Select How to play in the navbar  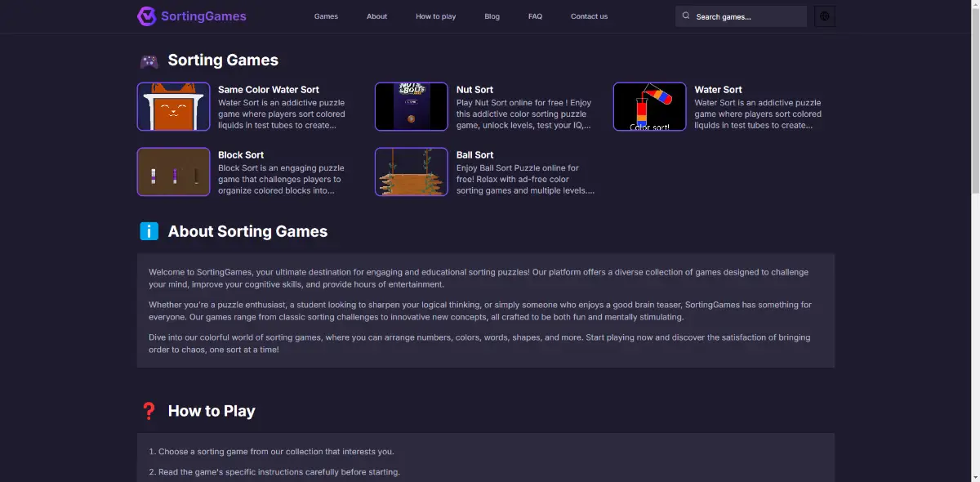pos(435,16)
